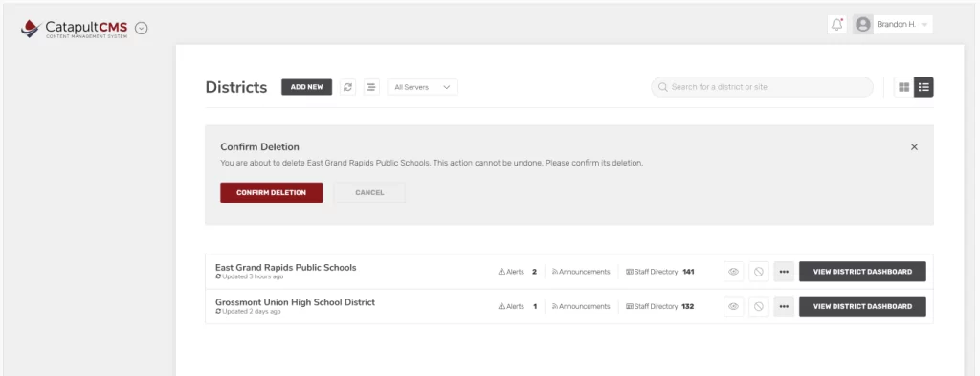Viewport: 980px width, 376px height.
Task: Refresh the districts list
Action: (348, 87)
